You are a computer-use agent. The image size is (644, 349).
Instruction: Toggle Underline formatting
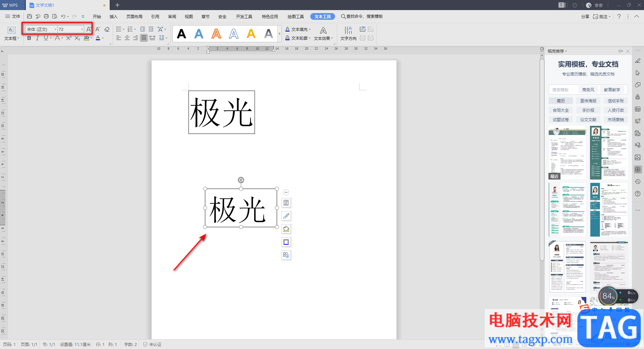point(46,38)
